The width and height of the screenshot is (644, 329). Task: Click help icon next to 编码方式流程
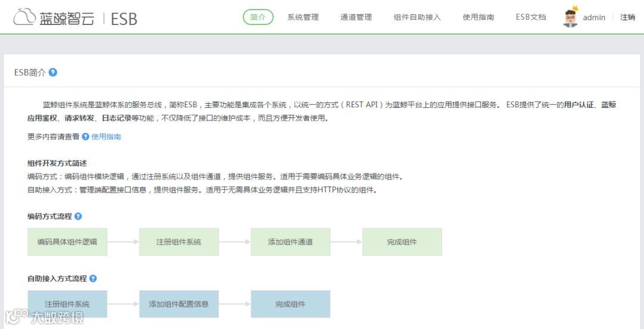click(78, 216)
